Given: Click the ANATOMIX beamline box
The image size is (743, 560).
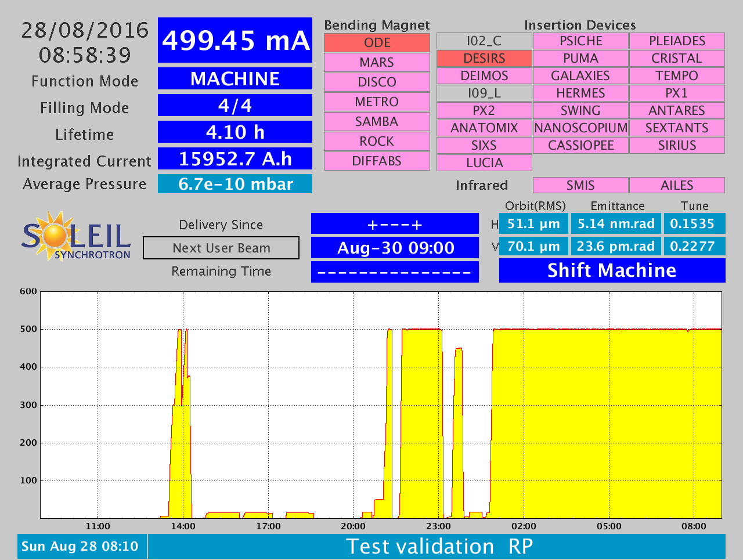Looking at the screenshot, I should (484, 128).
